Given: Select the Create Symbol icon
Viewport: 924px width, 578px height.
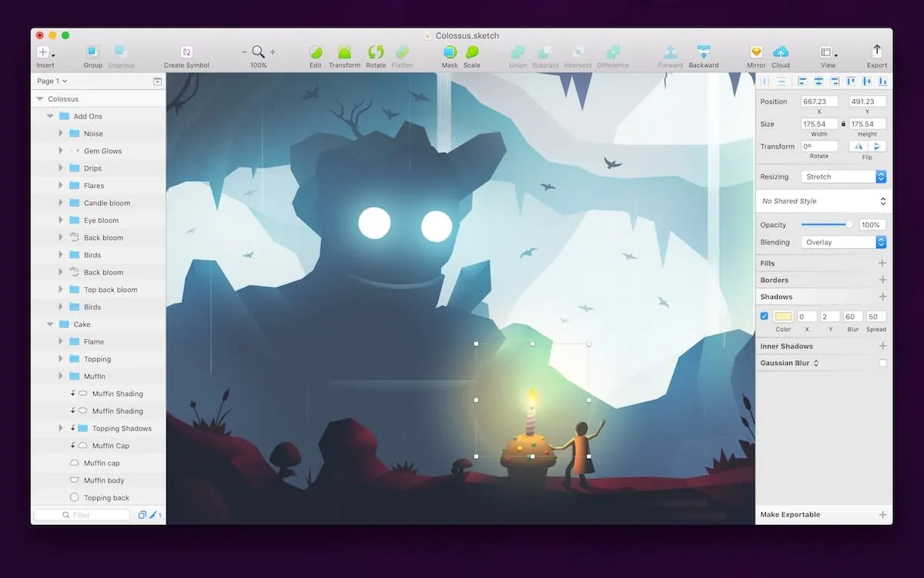Looking at the screenshot, I should click(x=186, y=52).
